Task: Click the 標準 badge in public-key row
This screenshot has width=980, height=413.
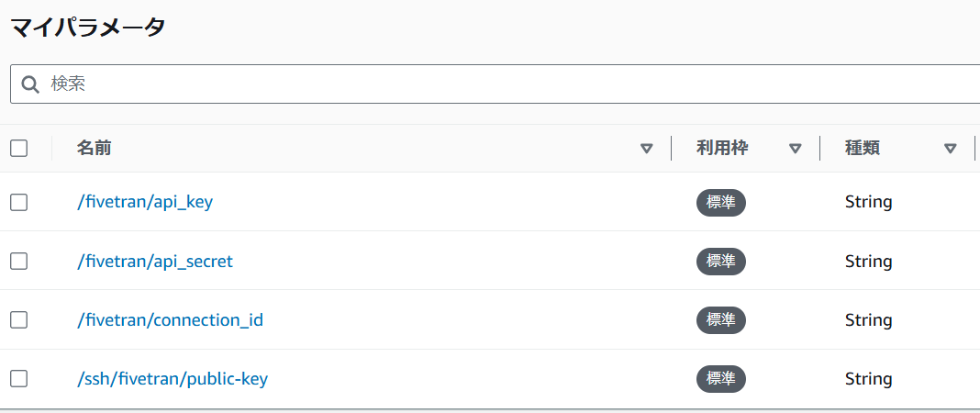Action: click(721, 379)
